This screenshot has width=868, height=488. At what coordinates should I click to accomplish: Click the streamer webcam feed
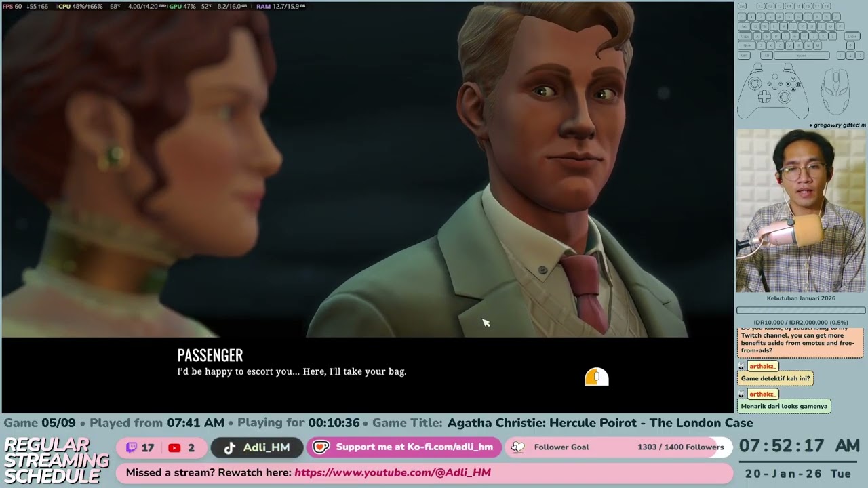click(801, 211)
